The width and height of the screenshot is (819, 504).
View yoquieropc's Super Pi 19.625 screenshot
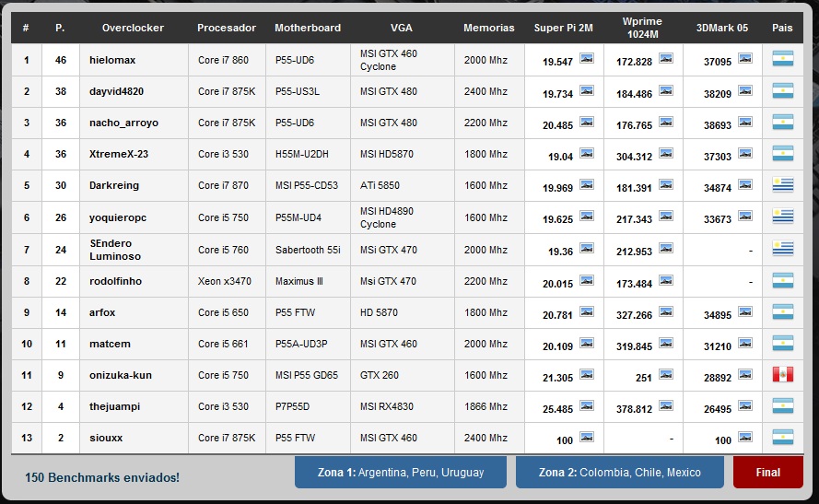(x=587, y=217)
